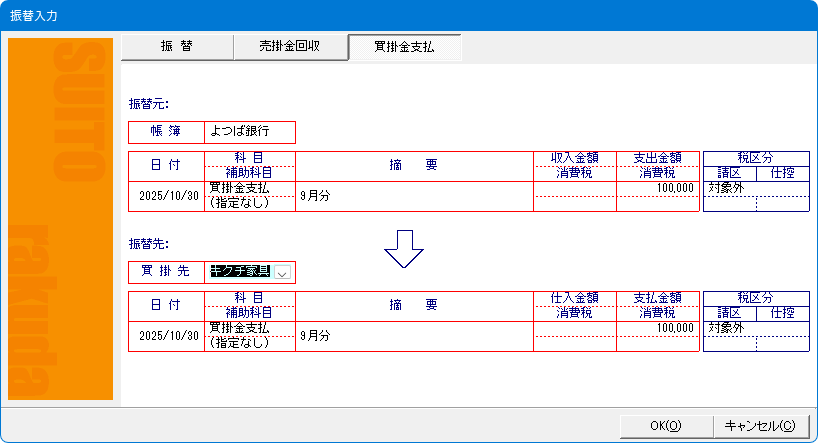Click the orange SUITO rakuda banner

[x=60, y=220]
